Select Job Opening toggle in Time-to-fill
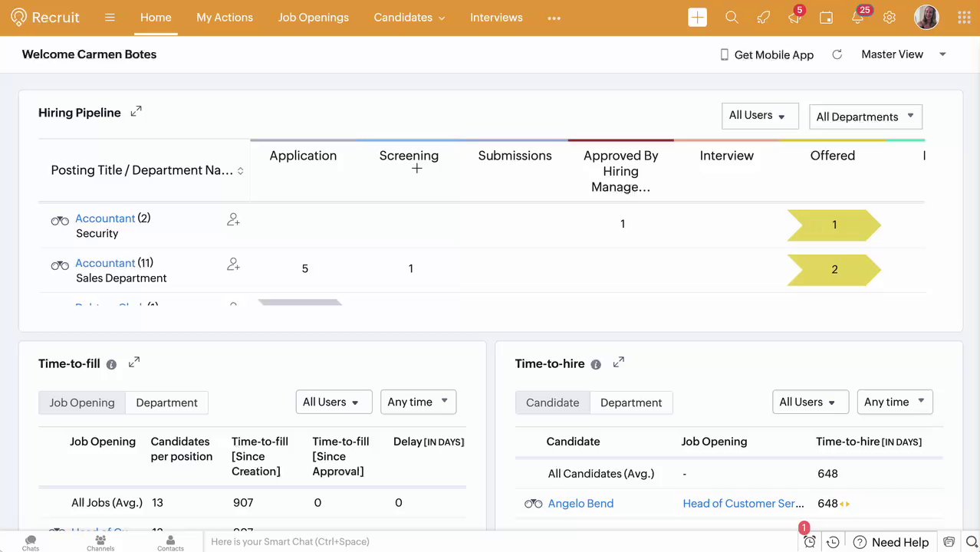This screenshot has height=552, width=980. coord(82,402)
